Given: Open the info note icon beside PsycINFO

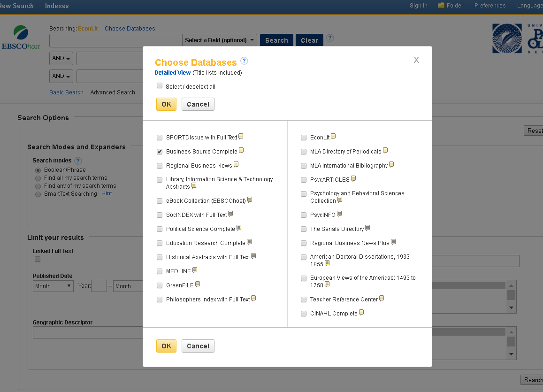Looking at the screenshot, I should click(339, 214).
